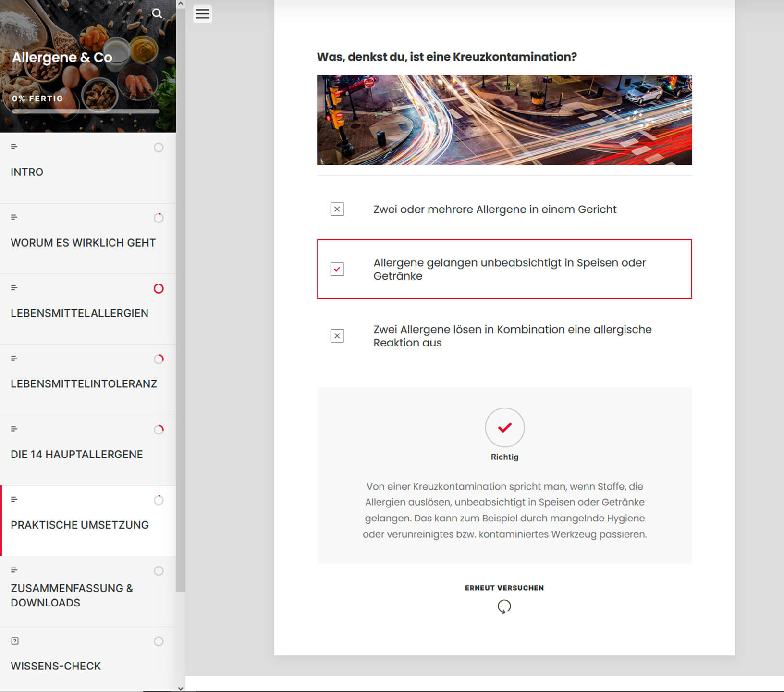Go to the LEBENSMITTELINTOLERANZ section
Screen dimensions: 784x692
point(84,383)
